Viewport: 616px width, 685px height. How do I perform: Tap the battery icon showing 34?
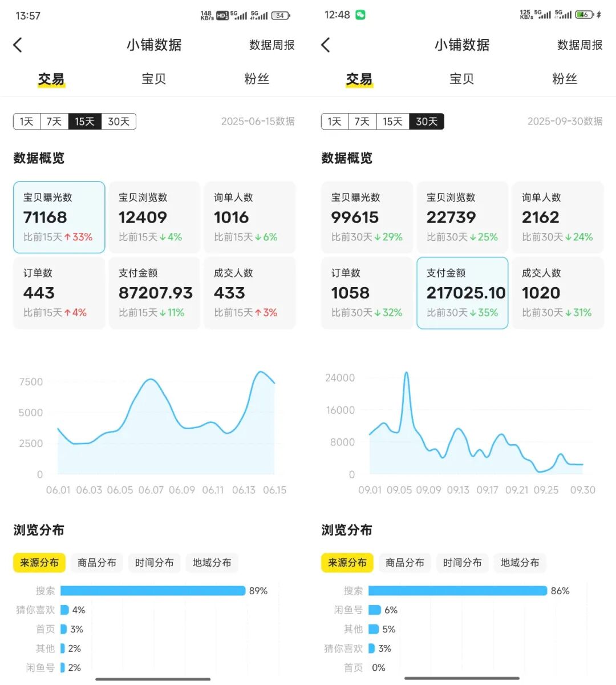[280, 15]
